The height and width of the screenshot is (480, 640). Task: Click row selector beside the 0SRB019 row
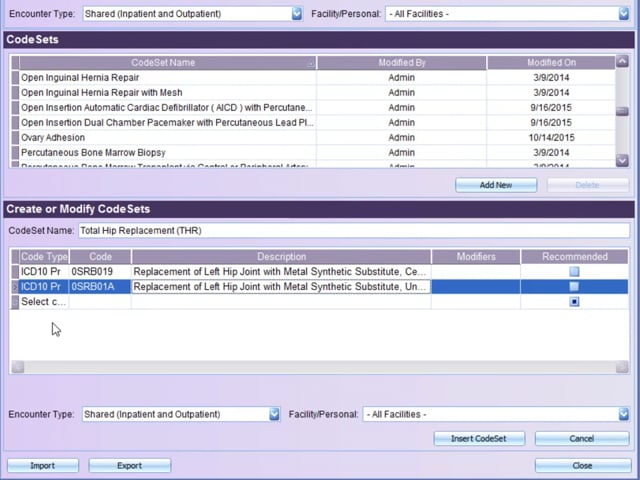[15, 272]
